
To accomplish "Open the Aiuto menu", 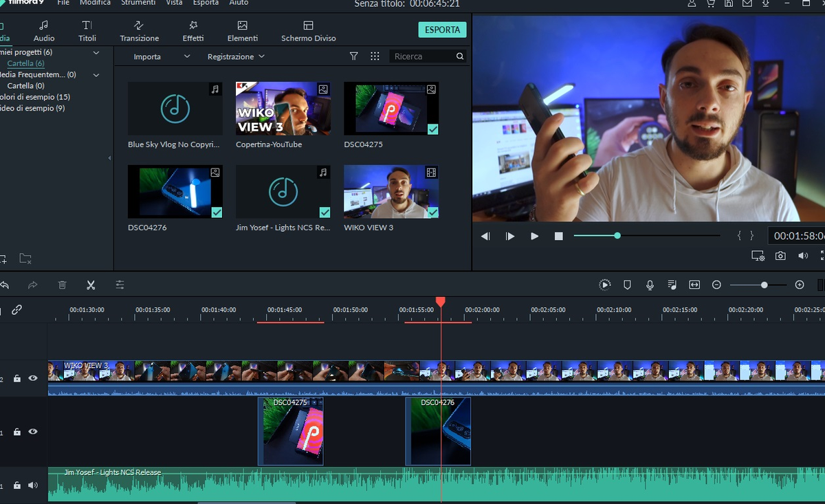I will click(x=239, y=3).
